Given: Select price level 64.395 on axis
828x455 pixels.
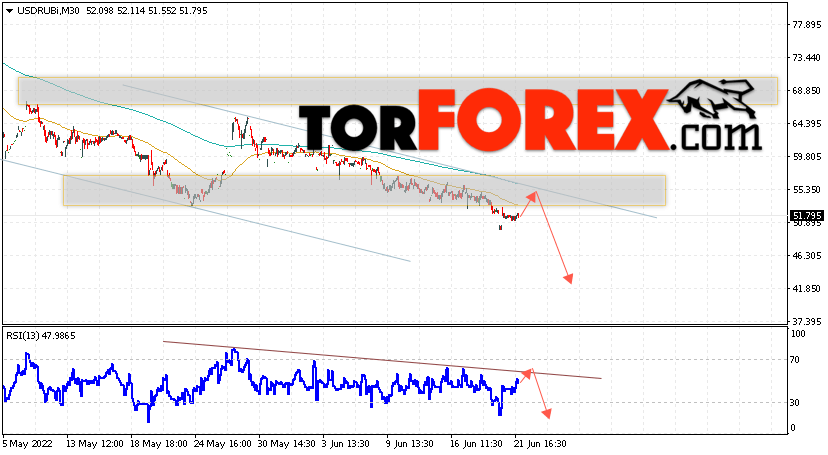Looking at the screenshot, I should [806, 124].
